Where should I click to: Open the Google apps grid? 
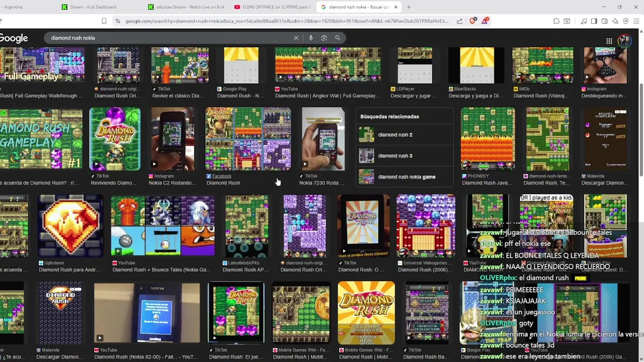(x=609, y=41)
